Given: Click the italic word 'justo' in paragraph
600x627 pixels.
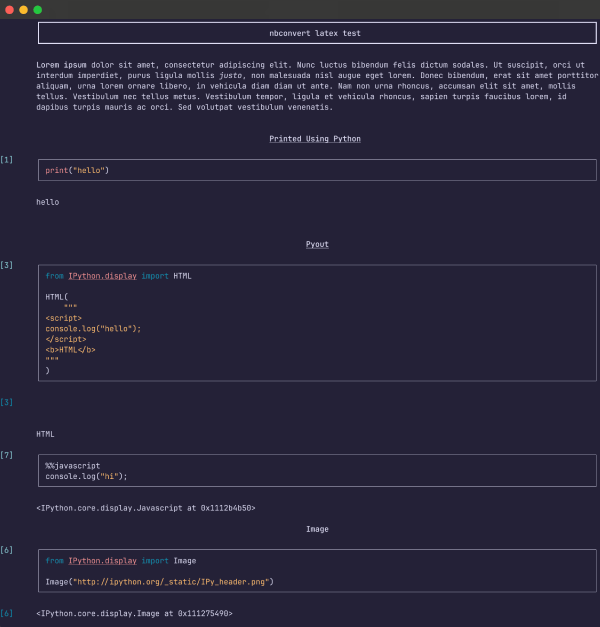Looking at the screenshot, I should (x=231, y=76).
